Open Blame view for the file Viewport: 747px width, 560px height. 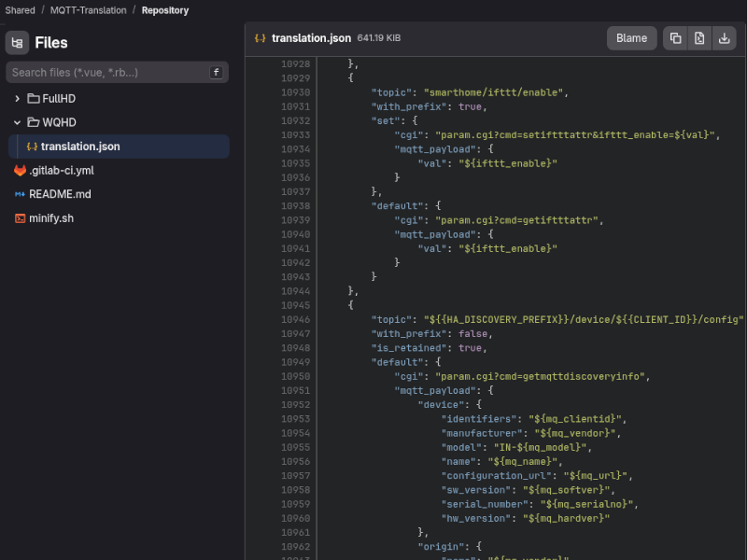coord(632,38)
